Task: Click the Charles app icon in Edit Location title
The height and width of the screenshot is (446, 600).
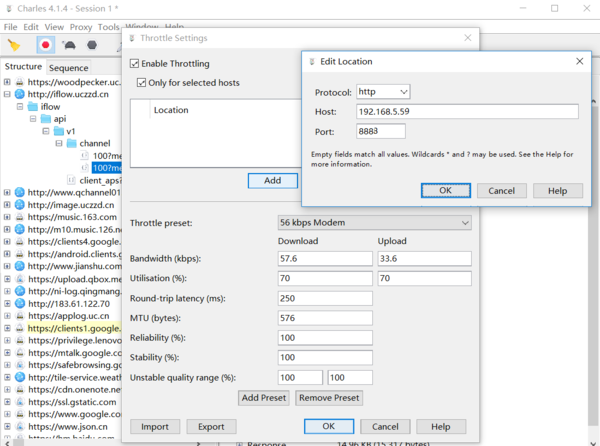Action: click(312, 62)
